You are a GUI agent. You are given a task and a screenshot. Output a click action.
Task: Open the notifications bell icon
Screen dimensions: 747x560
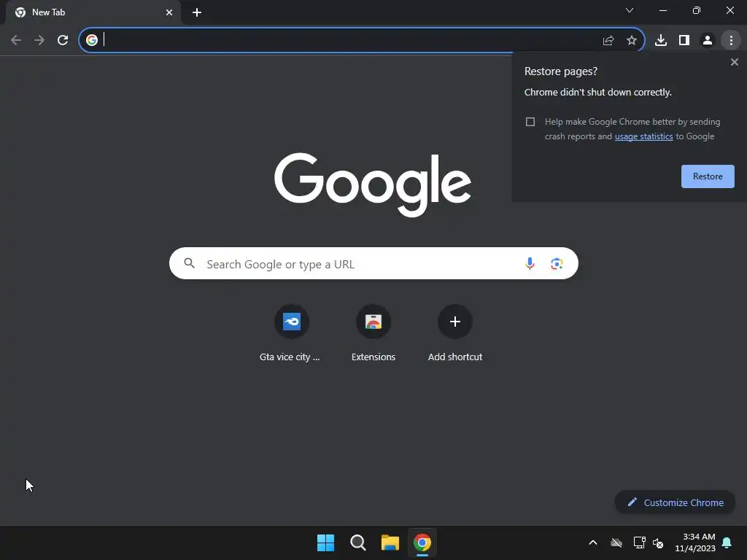[727, 542]
